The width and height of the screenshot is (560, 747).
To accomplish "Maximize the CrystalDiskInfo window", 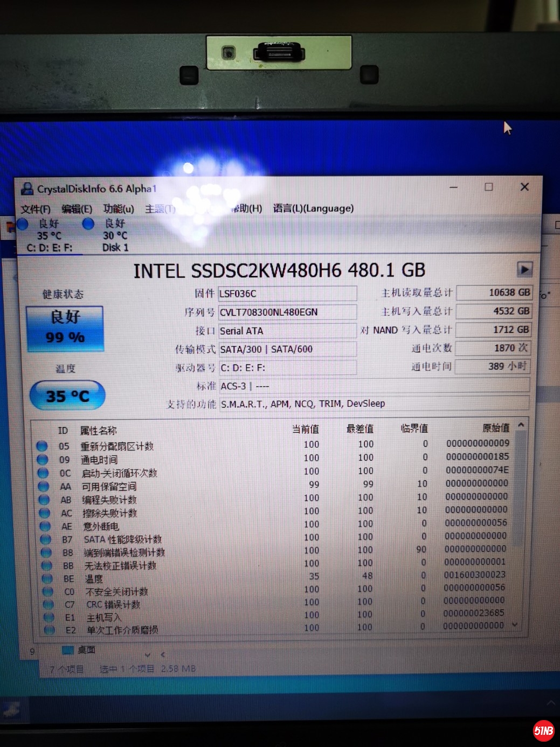I will [488, 187].
